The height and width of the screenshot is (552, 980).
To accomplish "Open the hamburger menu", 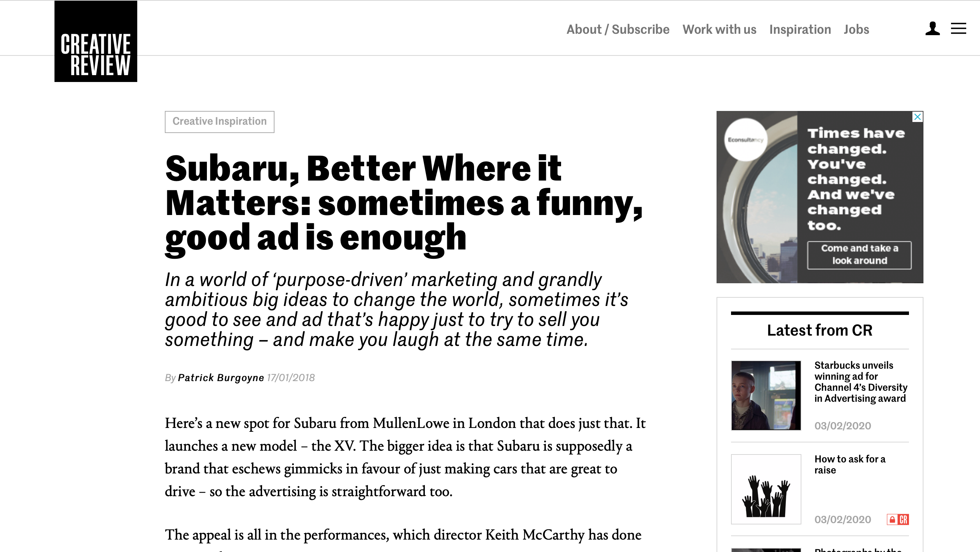I will (x=958, y=29).
